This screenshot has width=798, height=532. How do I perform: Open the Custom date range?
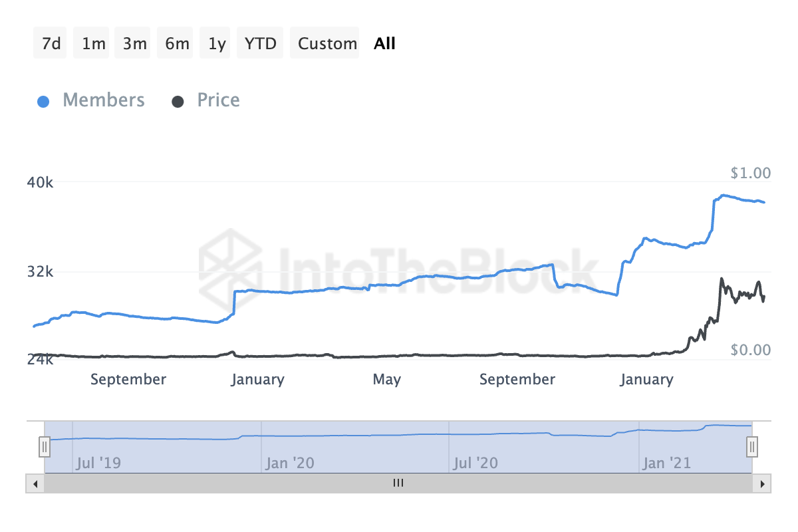327,44
